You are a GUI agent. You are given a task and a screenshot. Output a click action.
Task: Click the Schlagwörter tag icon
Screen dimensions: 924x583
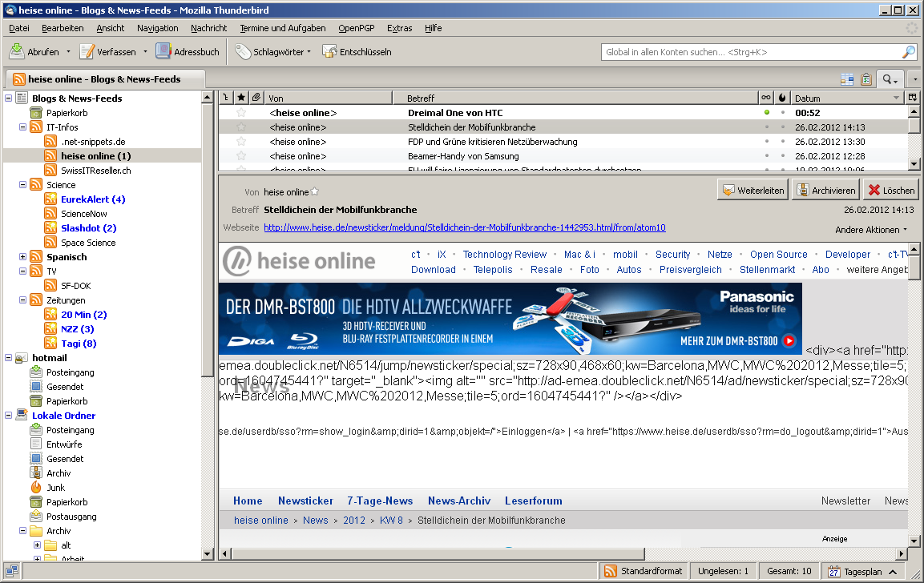243,52
